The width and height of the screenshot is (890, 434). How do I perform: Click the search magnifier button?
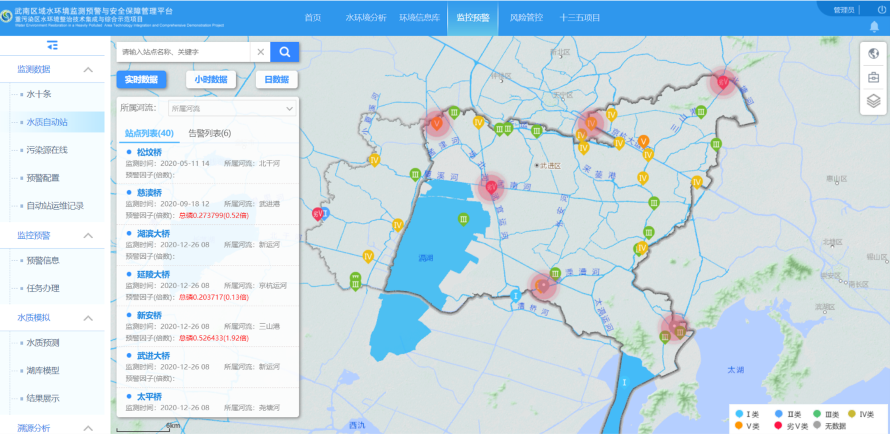284,52
